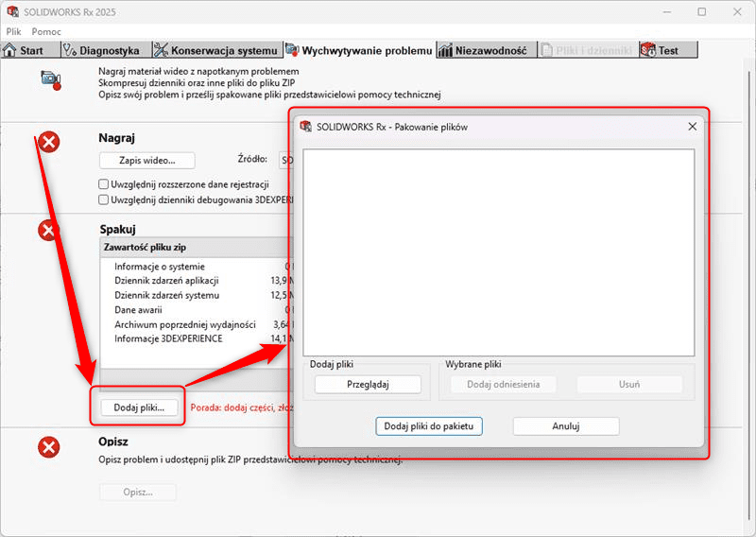The image size is (756, 537).
Task: Click the video camera capture icon
Action: tap(51, 80)
